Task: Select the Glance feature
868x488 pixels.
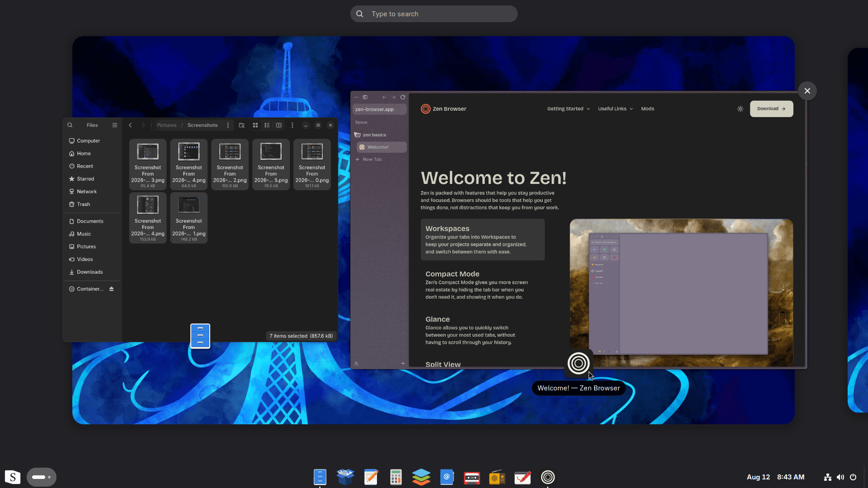Action: tap(482, 330)
